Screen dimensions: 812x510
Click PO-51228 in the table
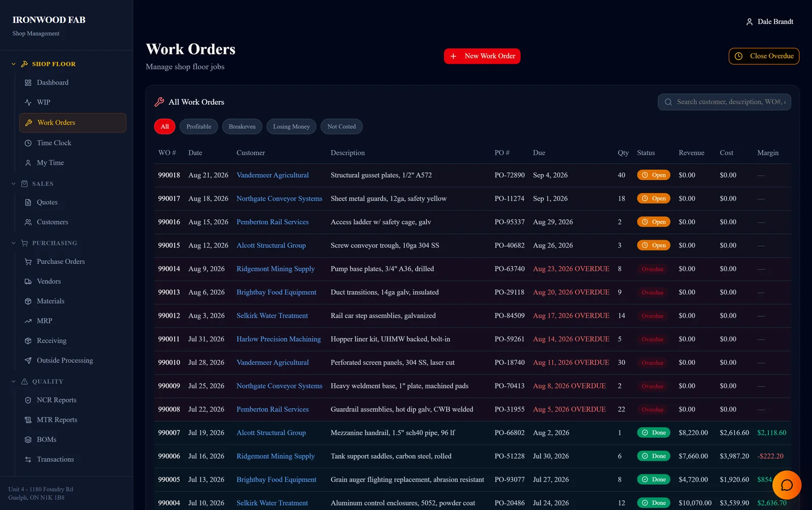(510, 457)
